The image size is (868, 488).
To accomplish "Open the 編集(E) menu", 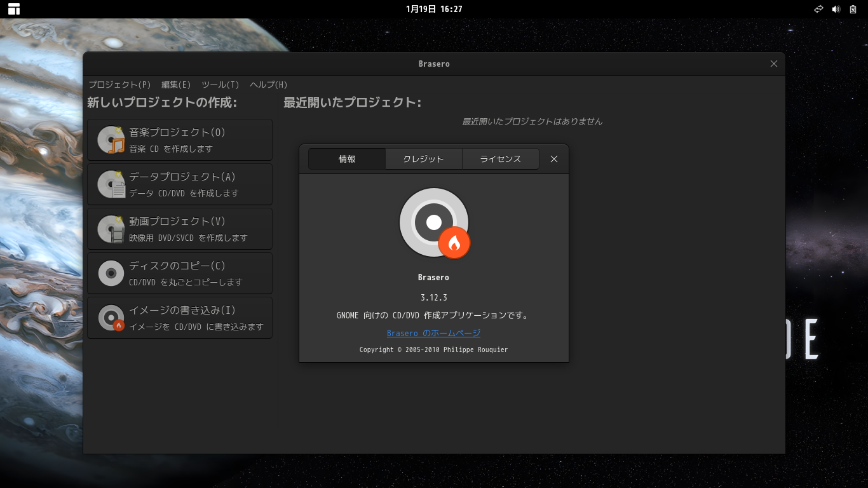I will point(176,85).
